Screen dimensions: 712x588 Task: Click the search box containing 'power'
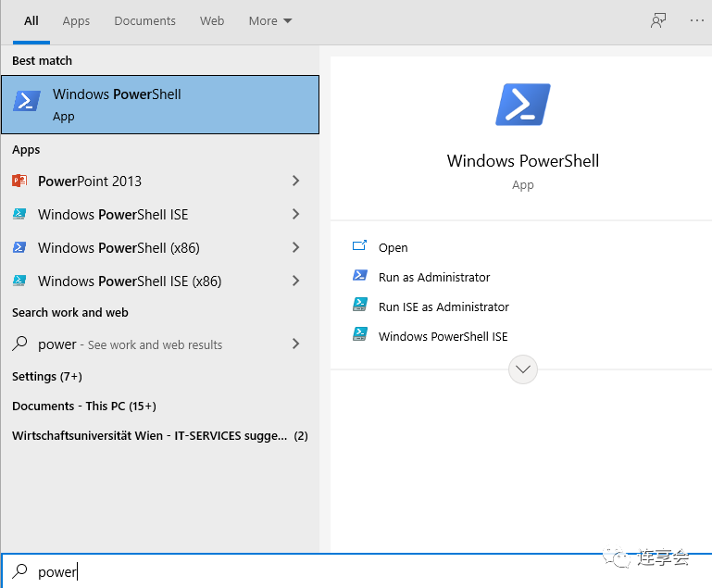(x=356, y=571)
